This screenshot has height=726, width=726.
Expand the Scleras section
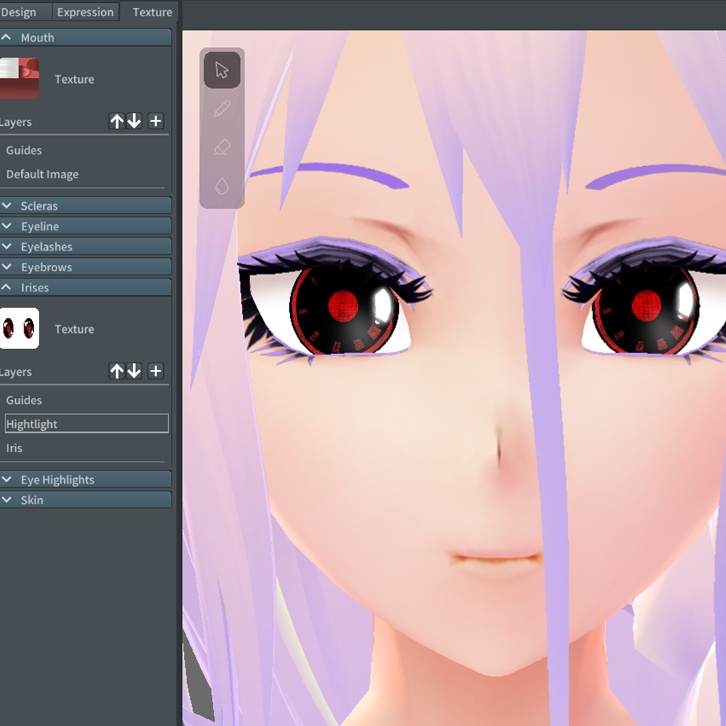85,206
